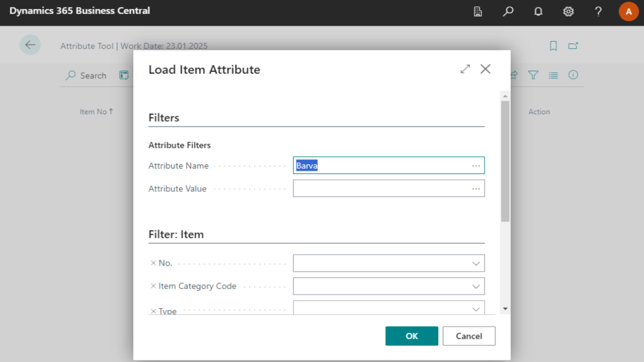
Task: Open the Attribute Value lookup ellipsis
Action: click(x=476, y=188)
